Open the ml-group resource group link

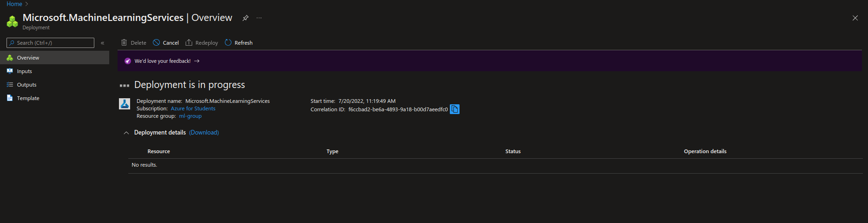(190, 116)
